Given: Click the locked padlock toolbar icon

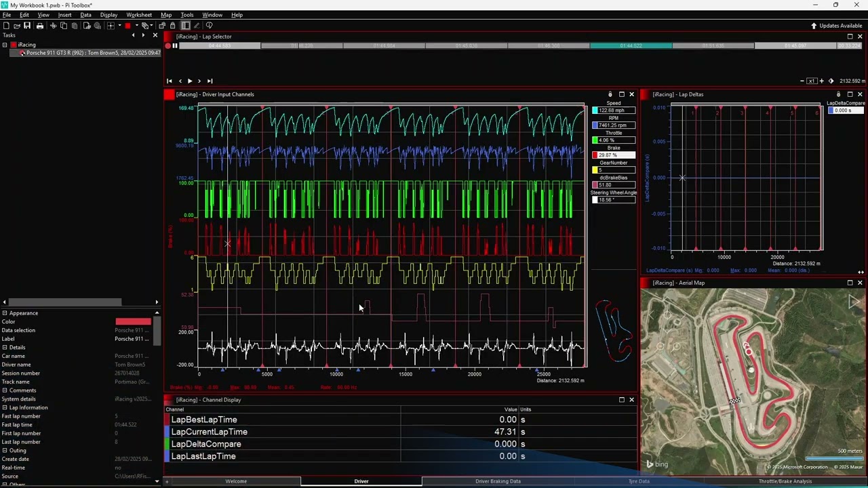Looking at the screenshot, I should coord(172,26).
